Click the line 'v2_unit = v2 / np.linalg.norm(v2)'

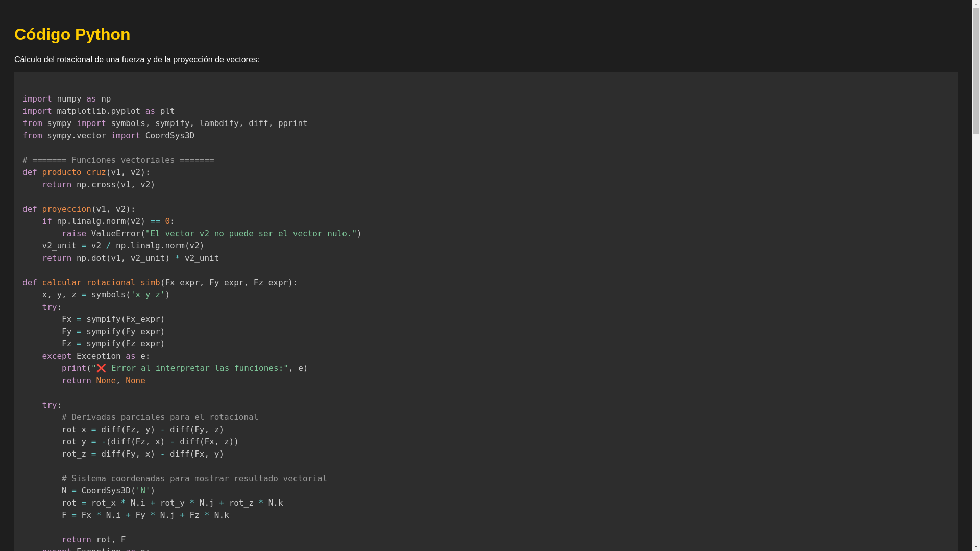123,245
